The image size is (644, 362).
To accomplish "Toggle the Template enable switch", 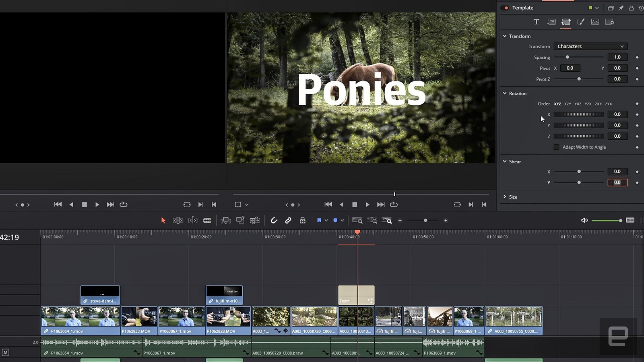I will point(506,8).
